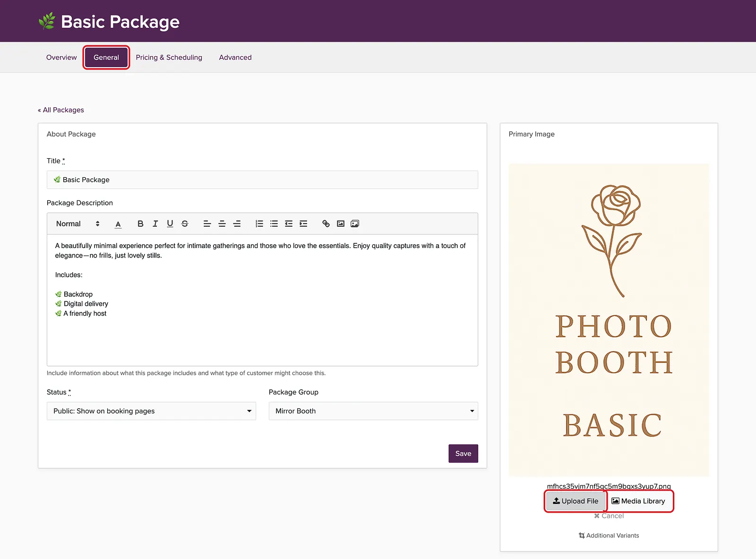Open the Status dropdown
756x559 pixels.
[151, 411]
